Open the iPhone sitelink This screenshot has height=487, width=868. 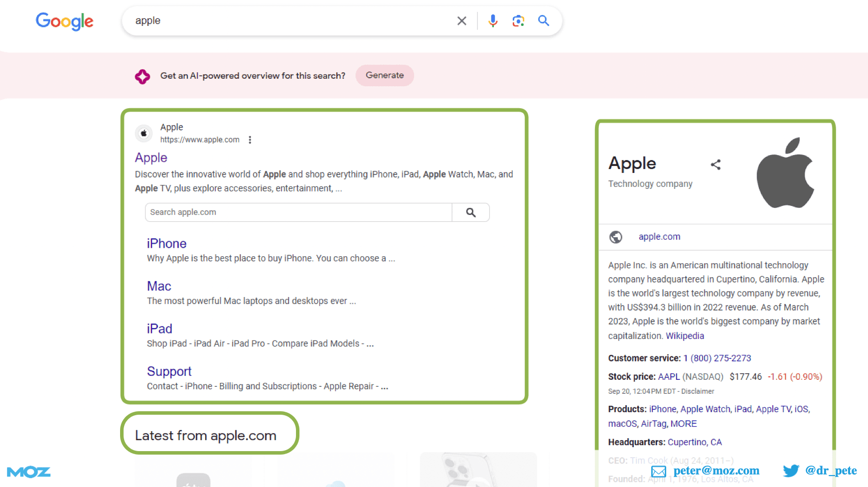[x=166, y=243]
